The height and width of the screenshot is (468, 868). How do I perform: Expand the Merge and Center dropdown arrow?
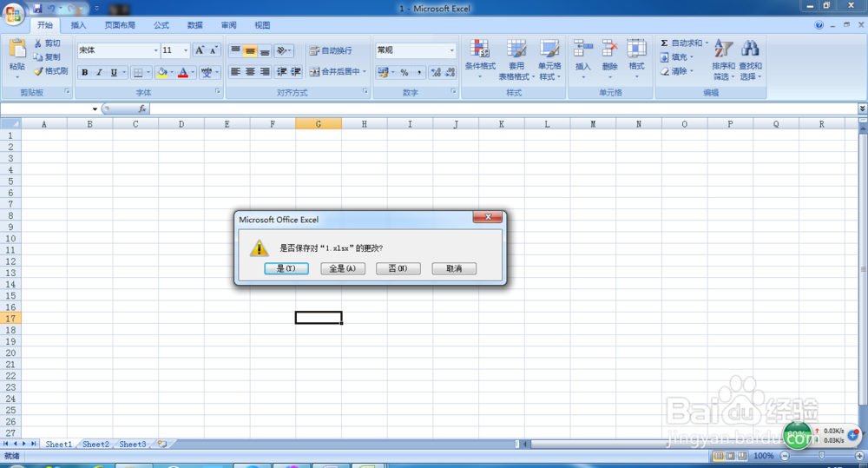[x=365, y=71]
